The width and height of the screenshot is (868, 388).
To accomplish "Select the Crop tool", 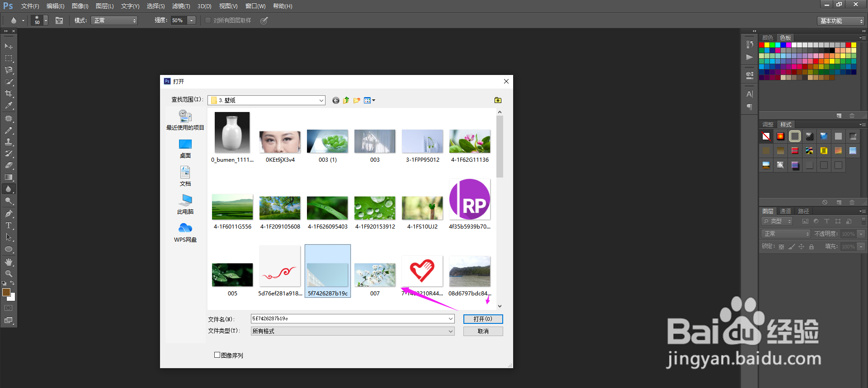I will [x=9, y=93].
